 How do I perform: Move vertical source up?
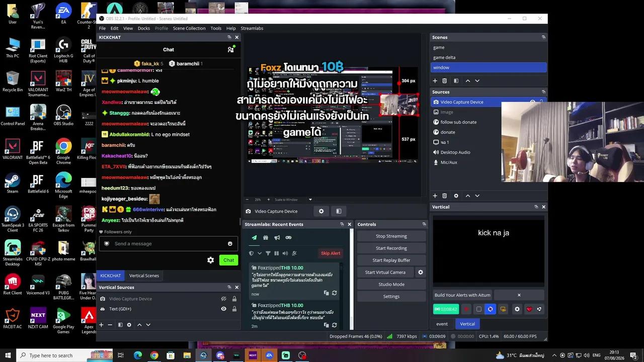[139, 325]
